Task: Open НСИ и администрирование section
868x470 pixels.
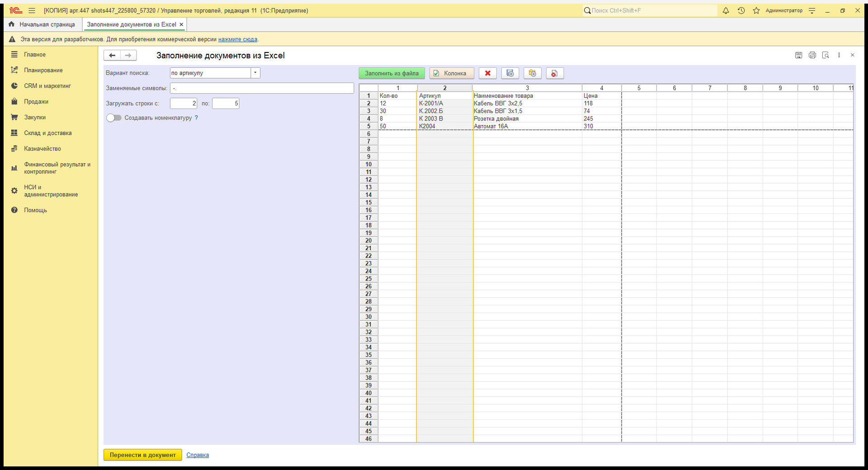Action: (x=51, y=191)
